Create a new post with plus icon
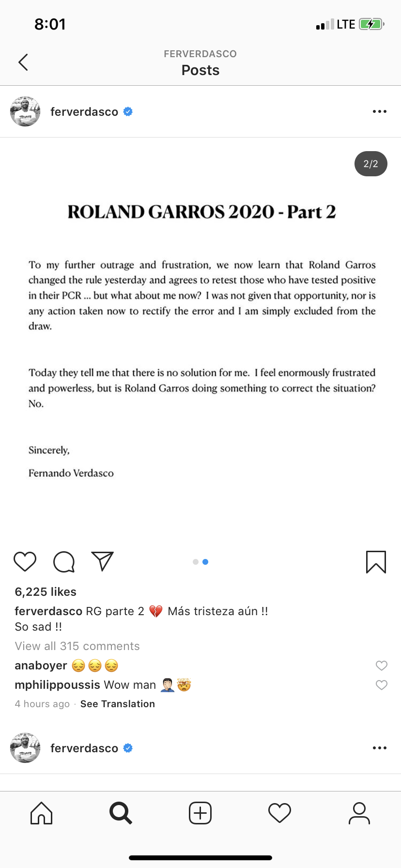The image size is (401, 868). coord(200,813)
